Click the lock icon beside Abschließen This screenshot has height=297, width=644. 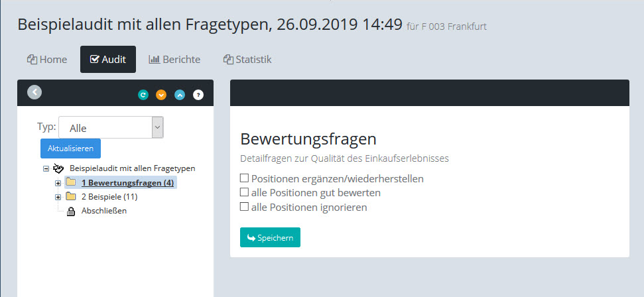[71, 211]
